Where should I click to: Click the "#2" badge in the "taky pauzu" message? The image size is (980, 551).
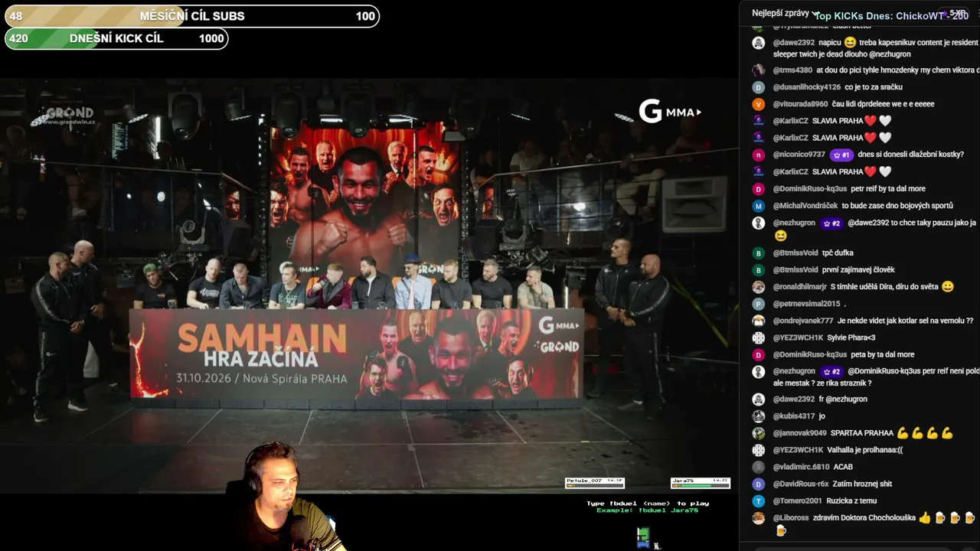click(x=831, y=223)
